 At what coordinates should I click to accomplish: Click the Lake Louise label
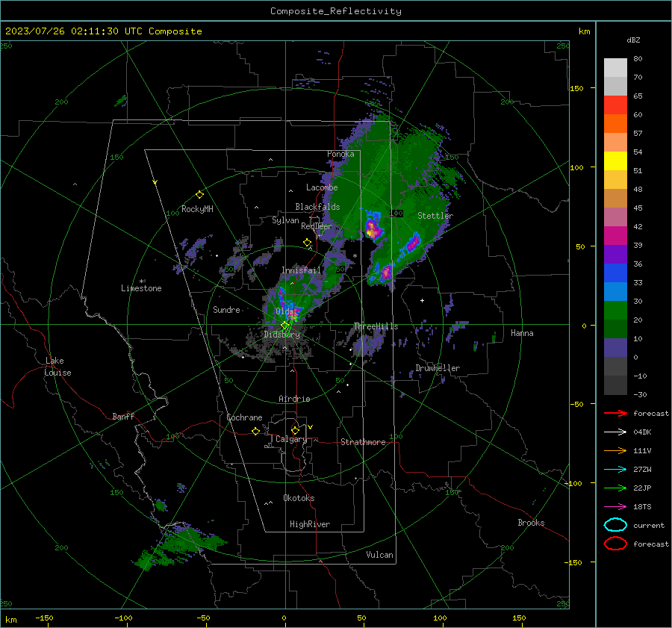tap(57, 367)
